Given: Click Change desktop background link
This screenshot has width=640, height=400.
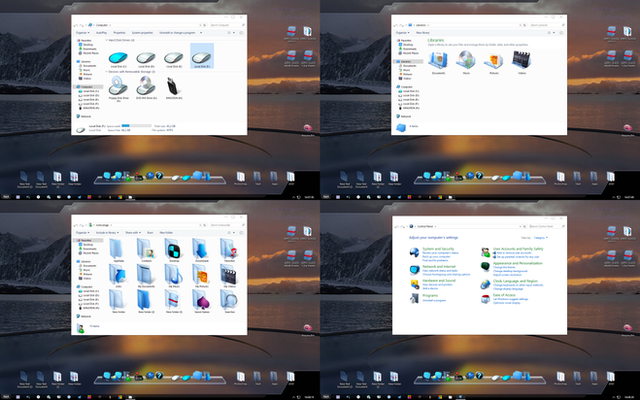Looking at the screenshot, I should pos(510,271).
